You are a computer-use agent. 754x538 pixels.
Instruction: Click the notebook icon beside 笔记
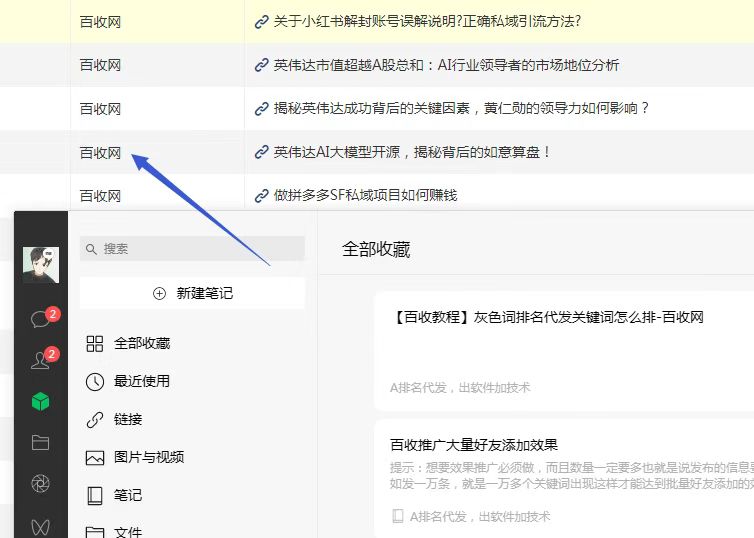95,496
